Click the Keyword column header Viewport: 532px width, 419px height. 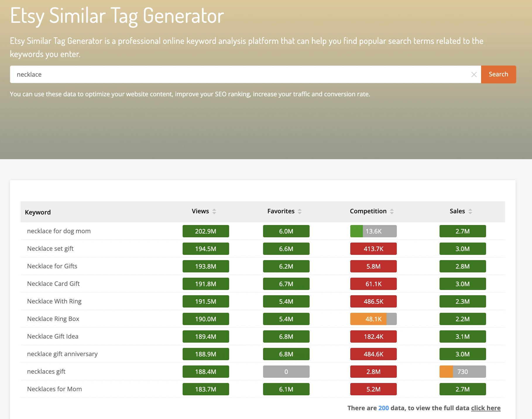38,212
